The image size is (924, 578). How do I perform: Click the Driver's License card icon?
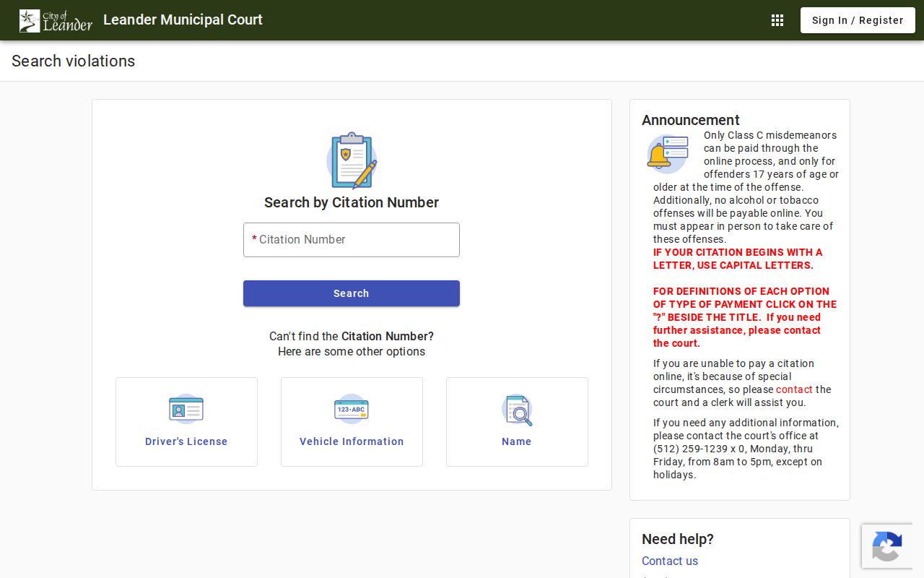point(186,409)
